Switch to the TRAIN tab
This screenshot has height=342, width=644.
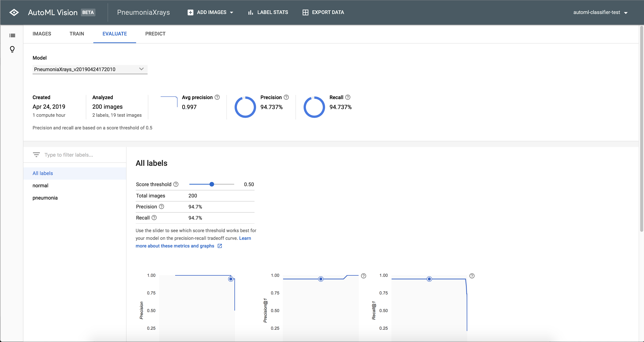[x=77, y=34]
